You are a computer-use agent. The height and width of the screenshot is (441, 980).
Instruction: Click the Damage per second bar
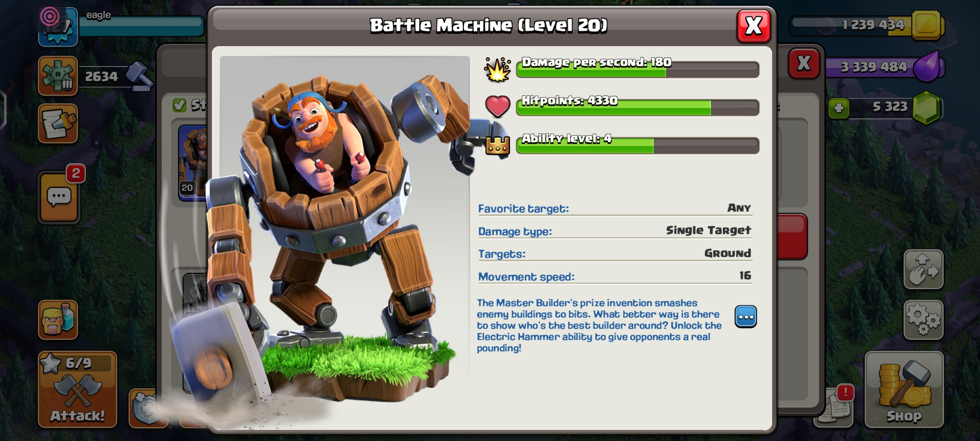(637, 69)
